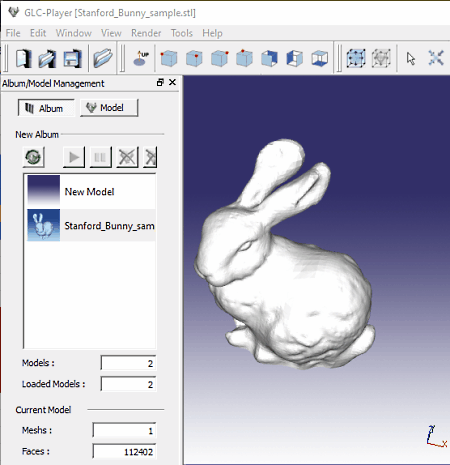Close the Album/Model Management panel
The image size is (450, 465).
pos(172,82)
